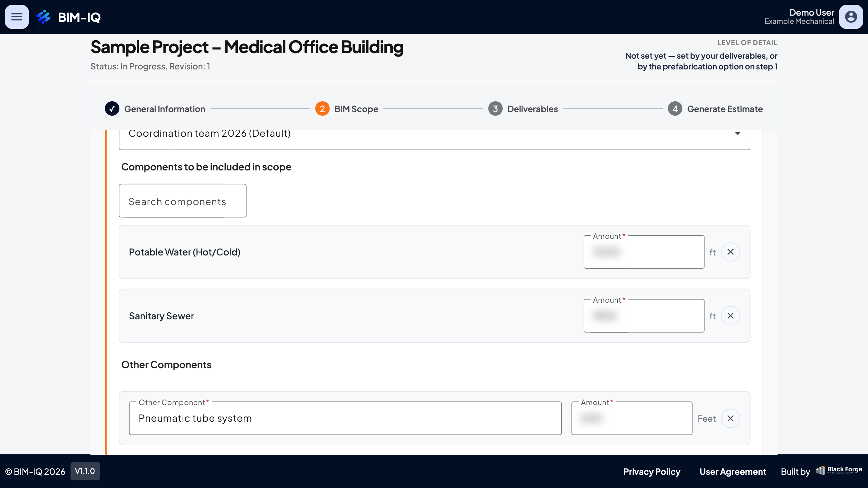Remove the Sanitary Sewer component
This screenshot has width=868, height=488.
click(730, 316)
